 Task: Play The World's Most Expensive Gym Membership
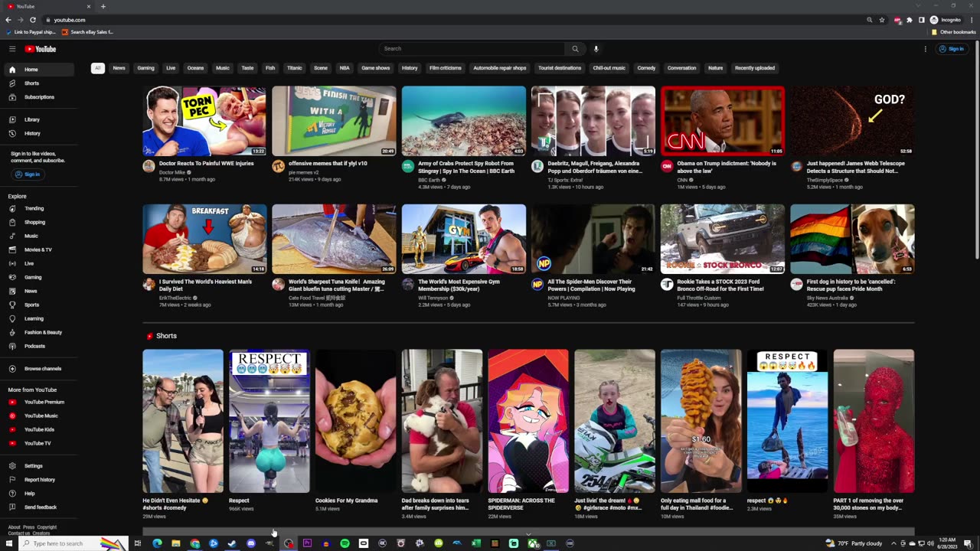tap(464, 239)
